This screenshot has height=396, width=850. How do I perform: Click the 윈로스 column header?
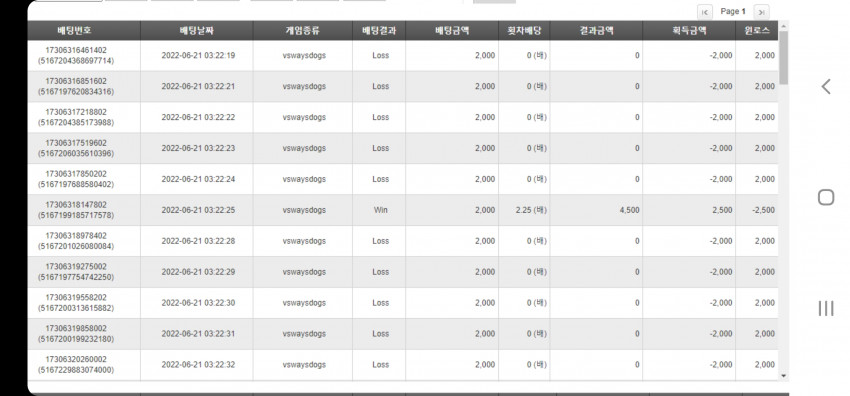click(x=757, y=31)
